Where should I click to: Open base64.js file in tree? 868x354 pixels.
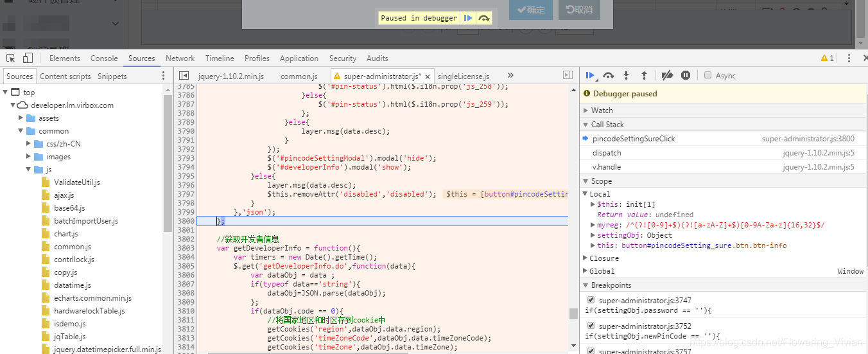click(x=69, y=208)
